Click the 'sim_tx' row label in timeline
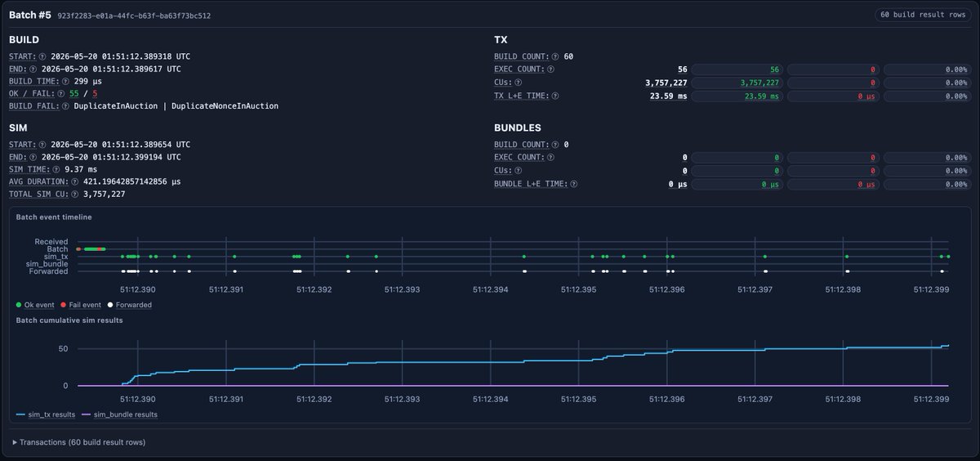This screenshot has width=980, height=461. 57,257
